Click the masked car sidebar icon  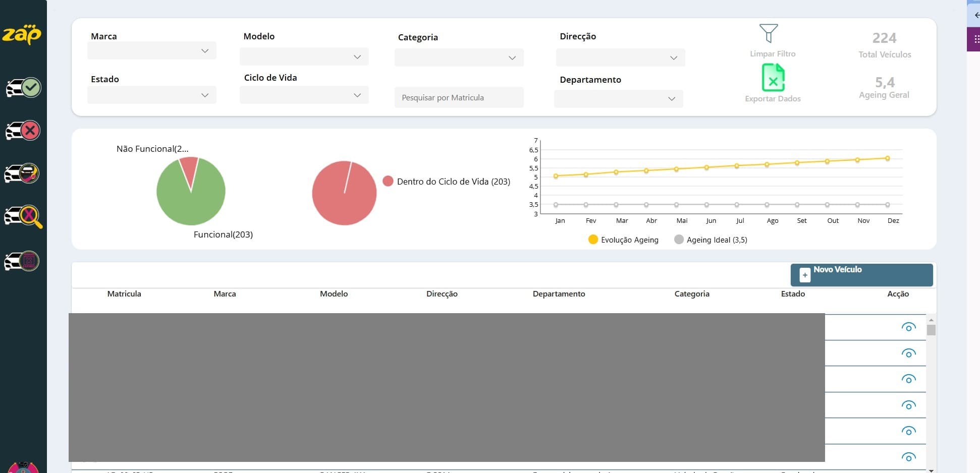[x=22, y=173]
